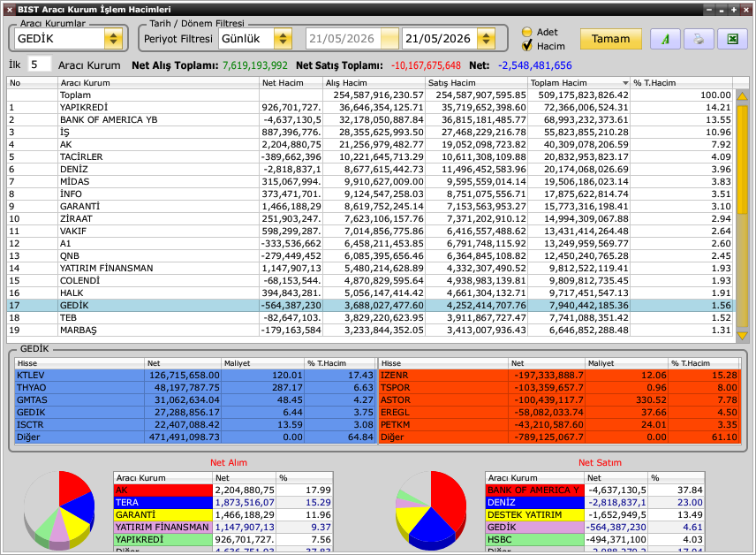Open the Aracı Kurumlar GEDİK dropdown

(x=113, y=39)
